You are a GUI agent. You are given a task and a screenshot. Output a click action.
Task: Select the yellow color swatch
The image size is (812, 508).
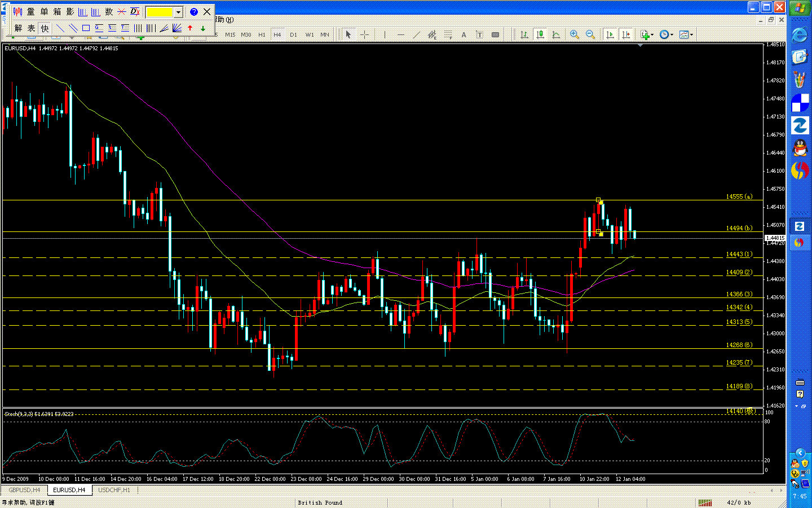(160, 12)
